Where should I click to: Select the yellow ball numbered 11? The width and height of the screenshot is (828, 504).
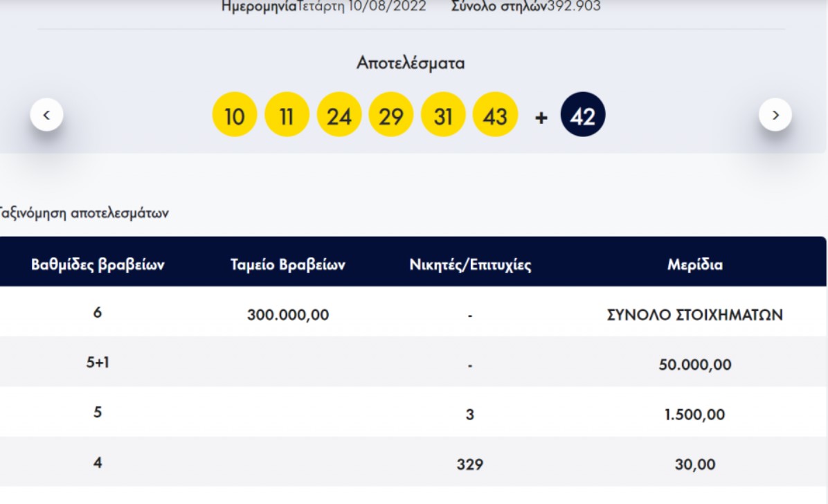point(287,114)
